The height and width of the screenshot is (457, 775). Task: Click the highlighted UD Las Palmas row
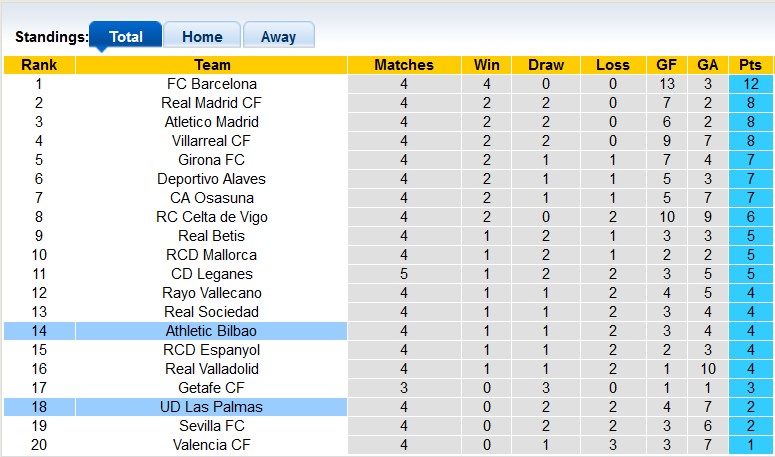[212, 407]
